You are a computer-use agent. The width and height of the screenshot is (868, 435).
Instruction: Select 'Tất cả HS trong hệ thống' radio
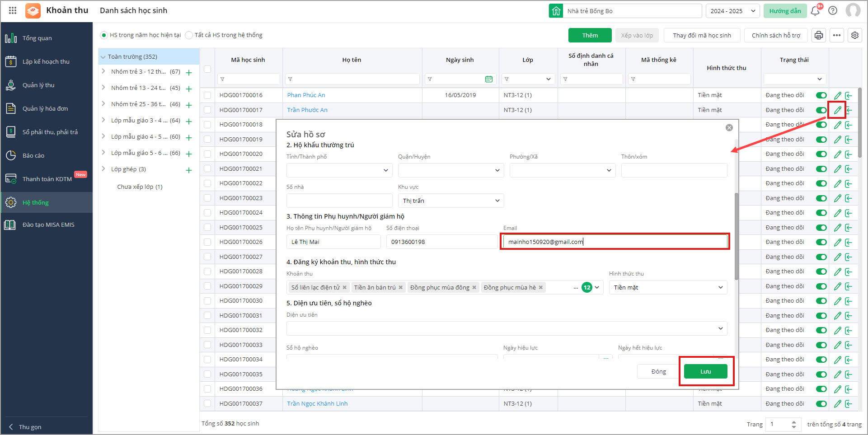tap(189, 35)
